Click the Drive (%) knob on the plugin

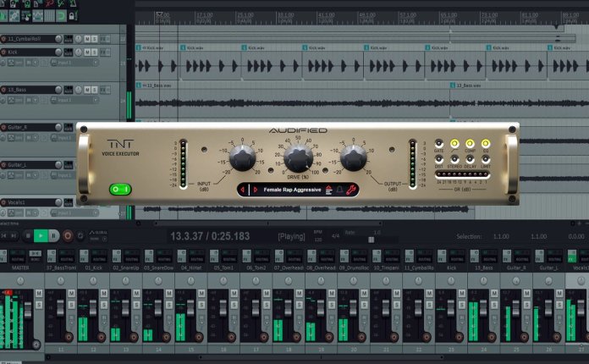point(298,158)
